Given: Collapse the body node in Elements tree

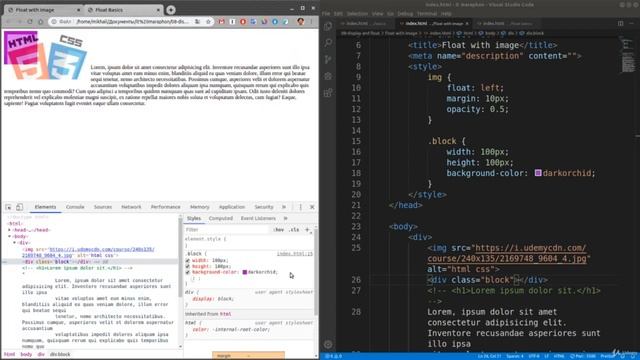Looking at the screenshot, I should 9,236.
